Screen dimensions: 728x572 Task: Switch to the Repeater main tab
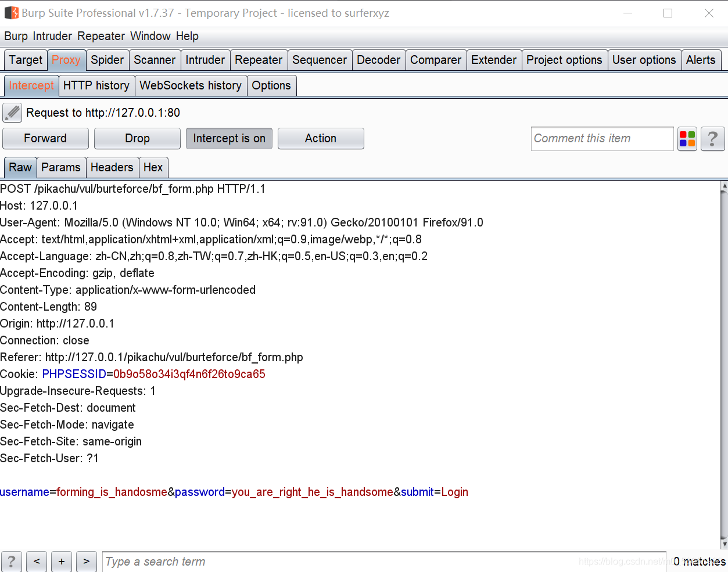pyautogui.click(x=259, y=60)
